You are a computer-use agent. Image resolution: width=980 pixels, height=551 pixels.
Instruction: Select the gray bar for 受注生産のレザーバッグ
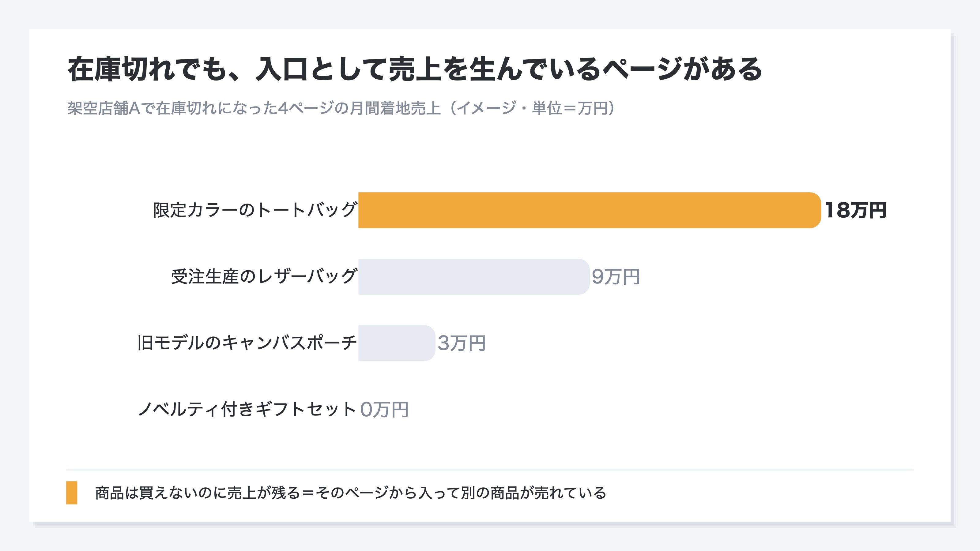tap(474, 276)
